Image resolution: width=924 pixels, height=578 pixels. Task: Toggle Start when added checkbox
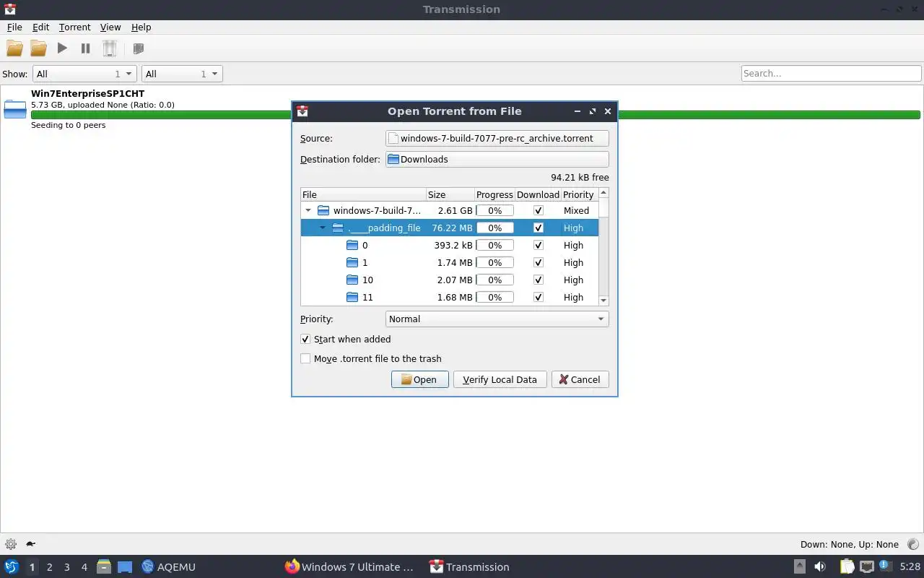coord(305,339)
